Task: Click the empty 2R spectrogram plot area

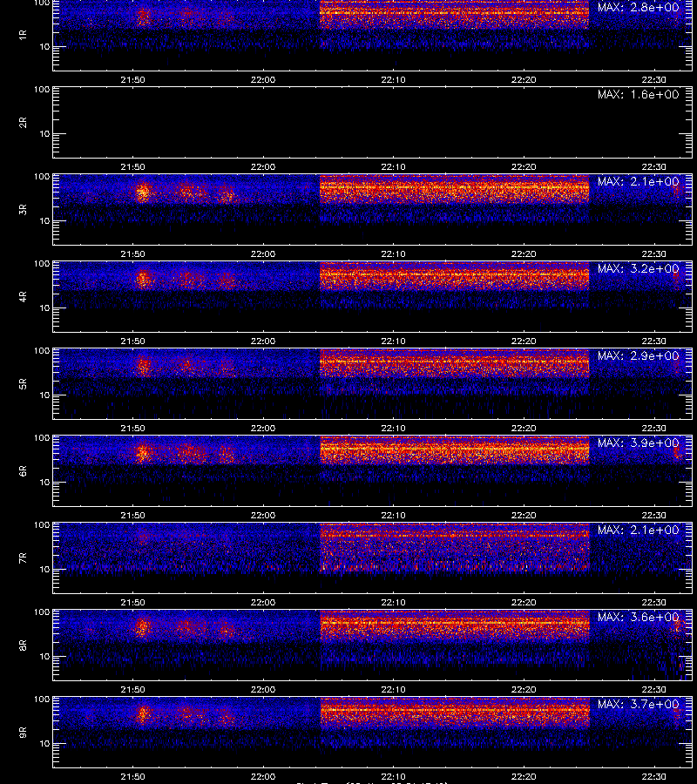Action: 373,123
